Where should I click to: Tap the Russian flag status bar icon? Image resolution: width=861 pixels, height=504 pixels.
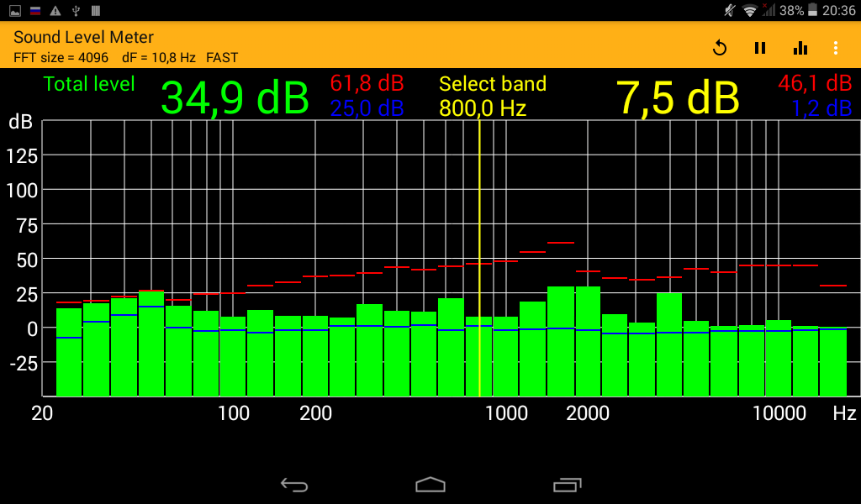[x=35, y=10]
